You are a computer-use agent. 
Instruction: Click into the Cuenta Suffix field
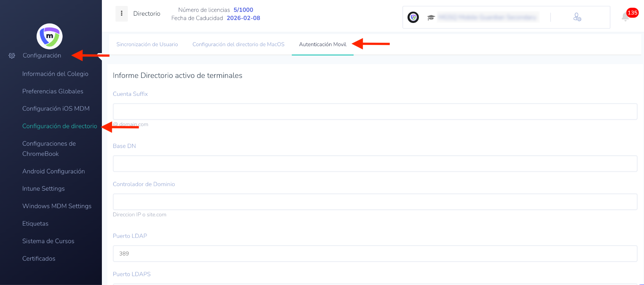(x=375, y=112)
